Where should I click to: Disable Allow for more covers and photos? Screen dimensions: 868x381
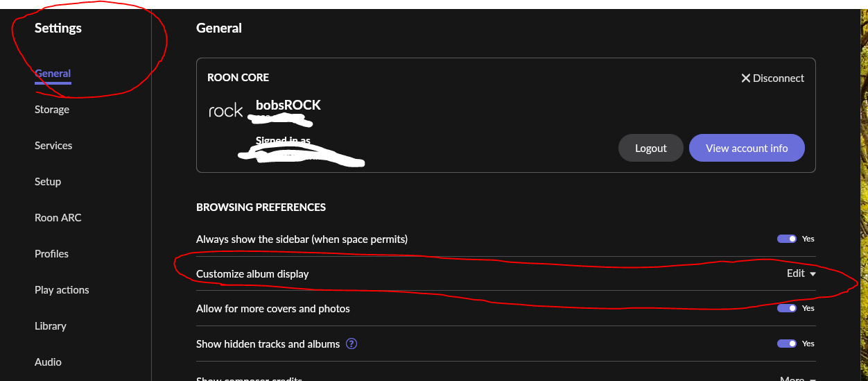tap(787, 308)
